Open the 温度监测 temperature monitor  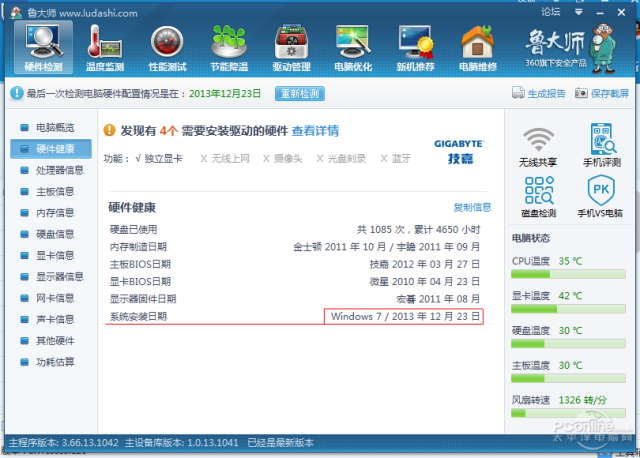tap(105, 47)
